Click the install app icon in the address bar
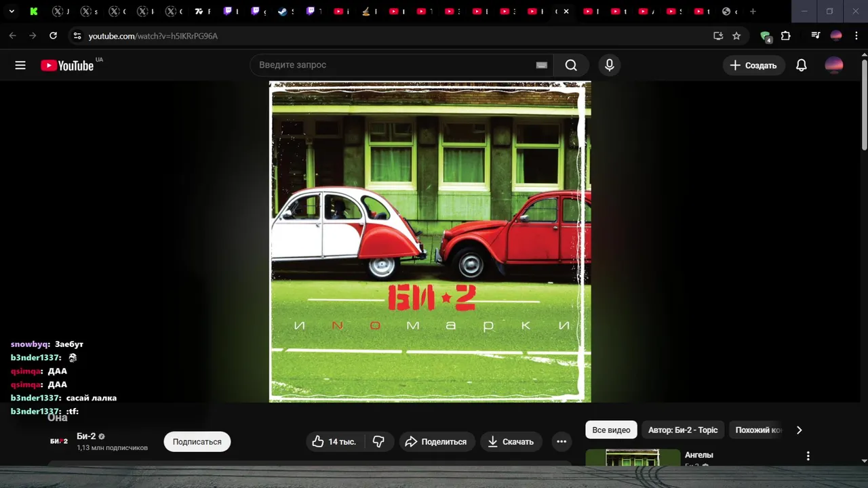 [718, 36]
